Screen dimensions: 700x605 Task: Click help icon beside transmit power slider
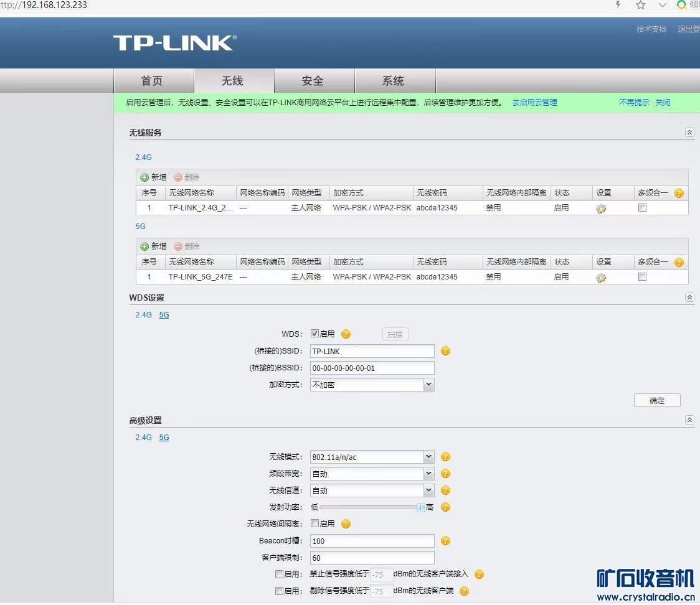[x=445, y=507]
